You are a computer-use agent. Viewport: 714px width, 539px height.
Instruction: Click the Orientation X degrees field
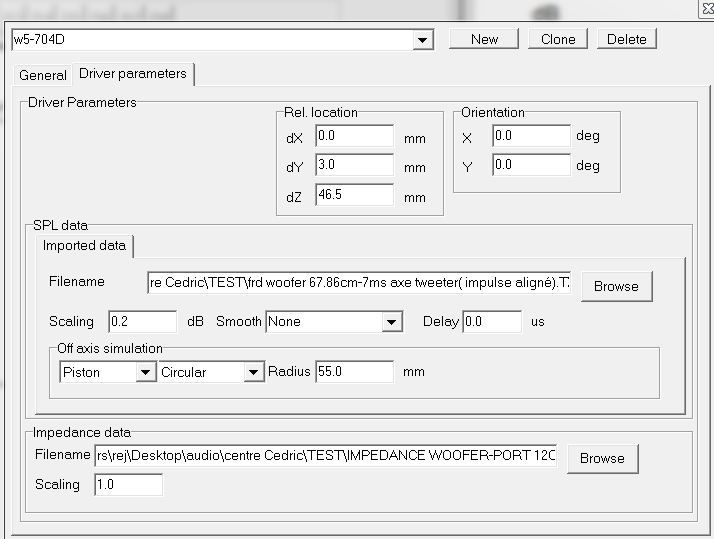(531, 136)
